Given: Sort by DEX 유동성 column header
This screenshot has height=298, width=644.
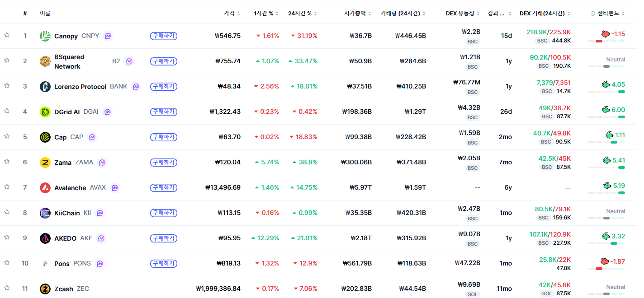Looking at the screenshot, I should 463,14.
